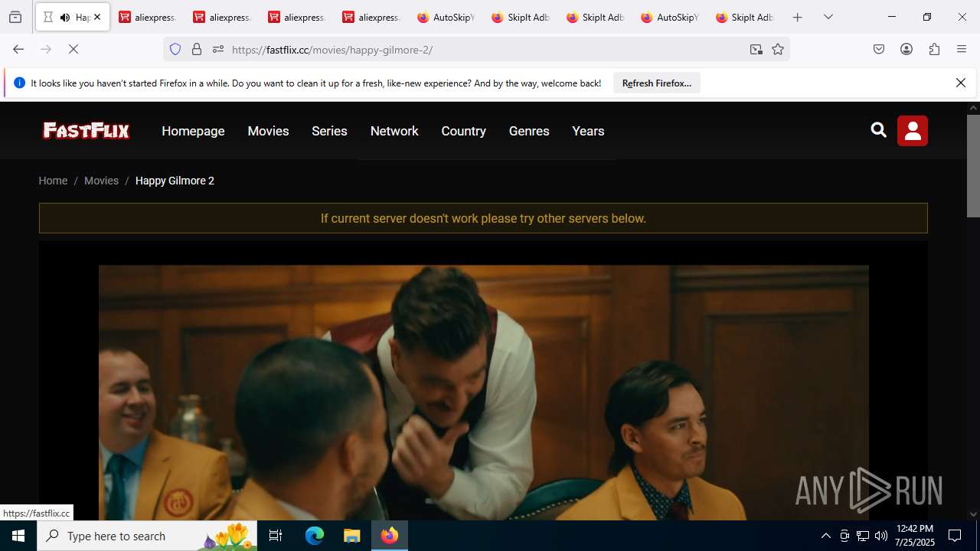Open the Windows Start menu

click(x=18, y=536)
